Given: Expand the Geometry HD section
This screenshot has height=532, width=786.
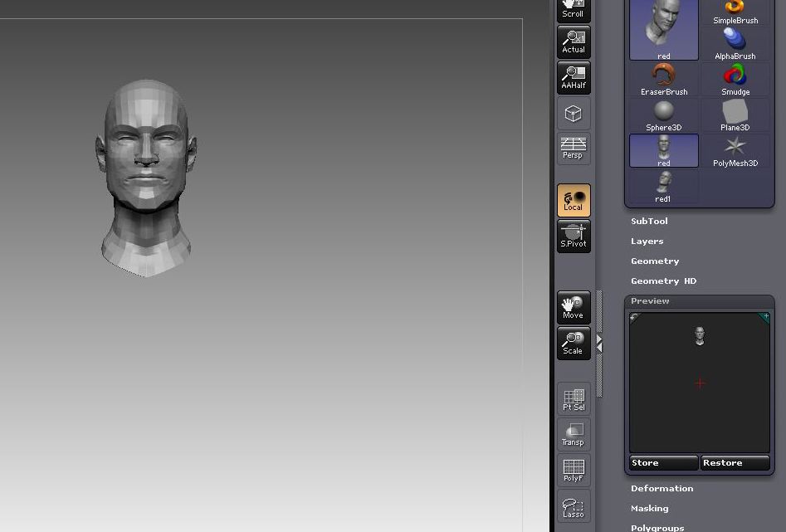Looking at the screenshot, I should [x=664, y=281].
